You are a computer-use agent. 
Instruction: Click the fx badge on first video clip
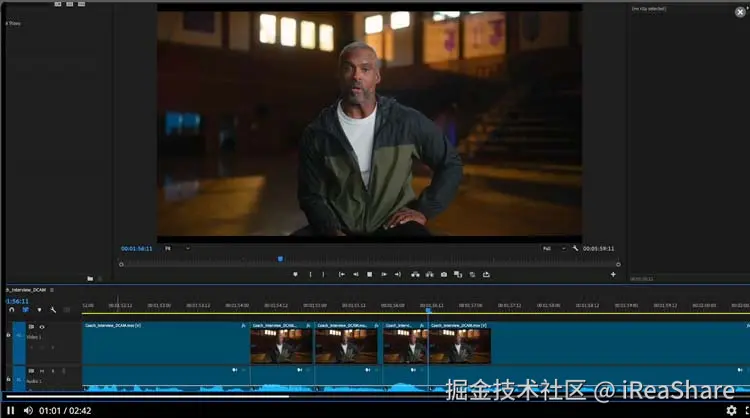243,325
